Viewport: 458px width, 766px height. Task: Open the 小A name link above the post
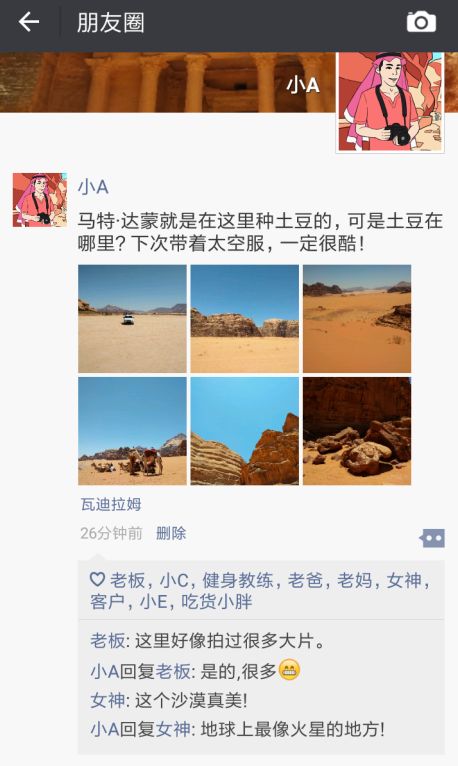93,187
